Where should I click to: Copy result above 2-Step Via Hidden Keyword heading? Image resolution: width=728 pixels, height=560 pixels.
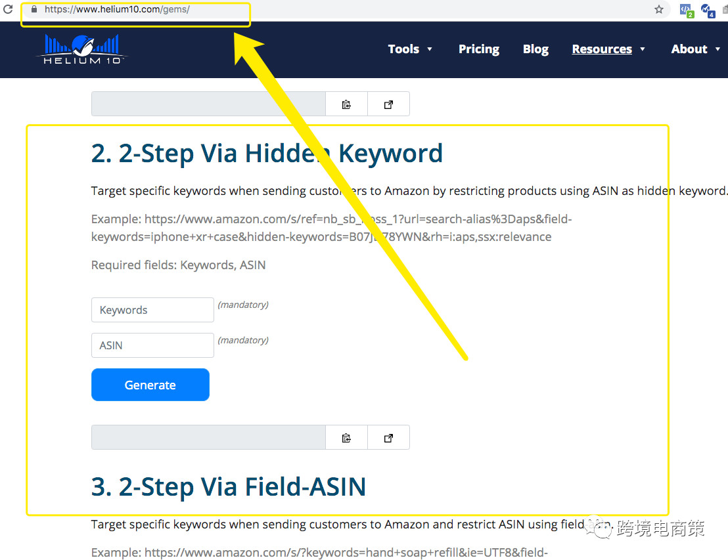346,104
